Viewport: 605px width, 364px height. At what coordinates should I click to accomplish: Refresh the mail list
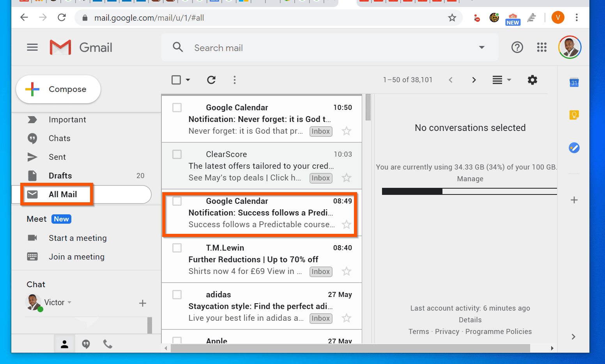pos(211,80)
